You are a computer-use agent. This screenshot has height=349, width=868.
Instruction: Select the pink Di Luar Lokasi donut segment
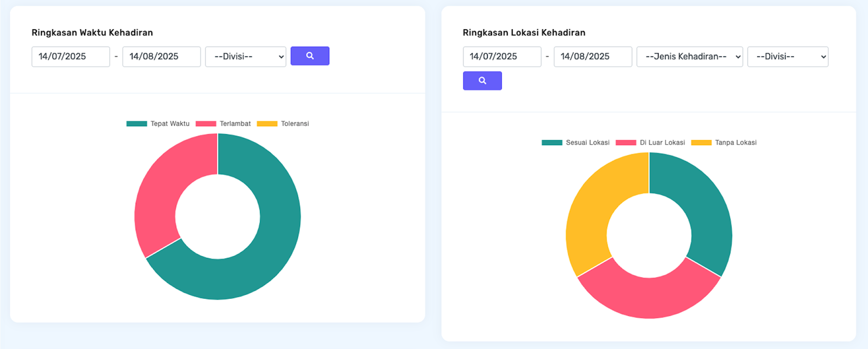[649, 297]
